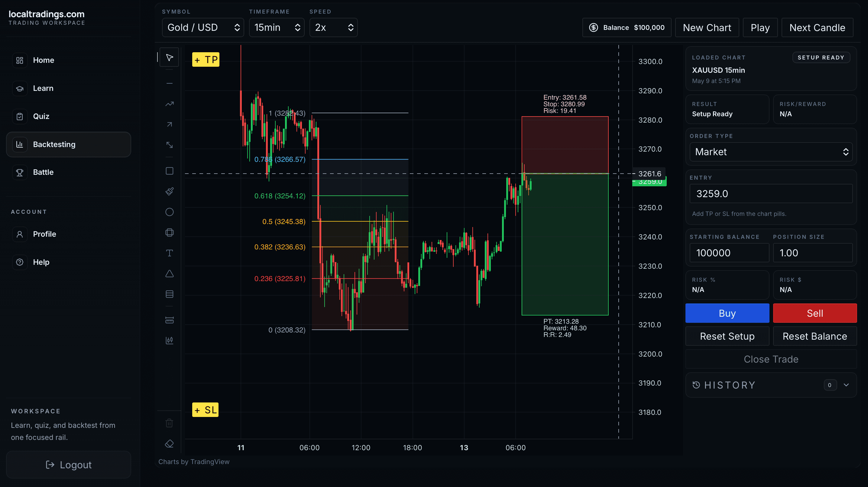Viewport: 868px width, 487px height.
Task: Open the Profile page
Action: pyautogui.click(x=68, y=234)
